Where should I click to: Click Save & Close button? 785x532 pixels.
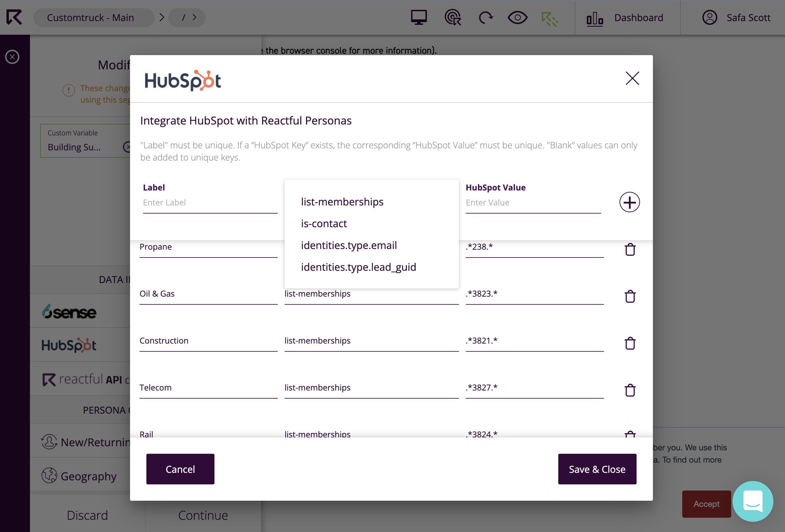(x=597, y=469)
